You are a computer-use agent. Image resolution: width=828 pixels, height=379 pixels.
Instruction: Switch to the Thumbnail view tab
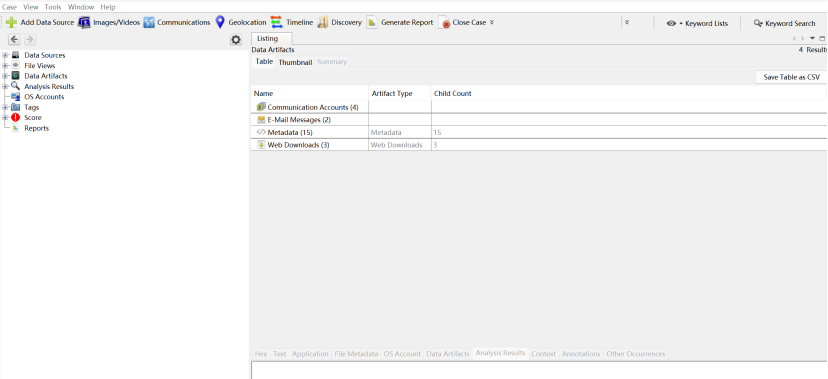295,62
